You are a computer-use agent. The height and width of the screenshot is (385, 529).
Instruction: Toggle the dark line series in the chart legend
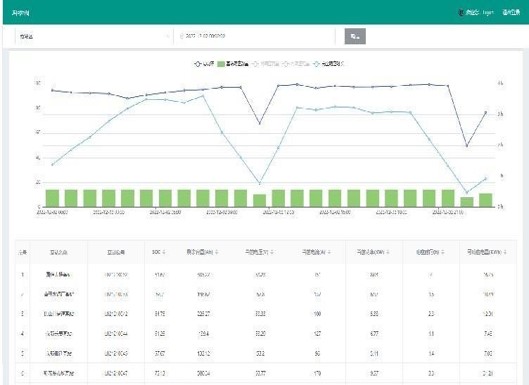(204, 64)
